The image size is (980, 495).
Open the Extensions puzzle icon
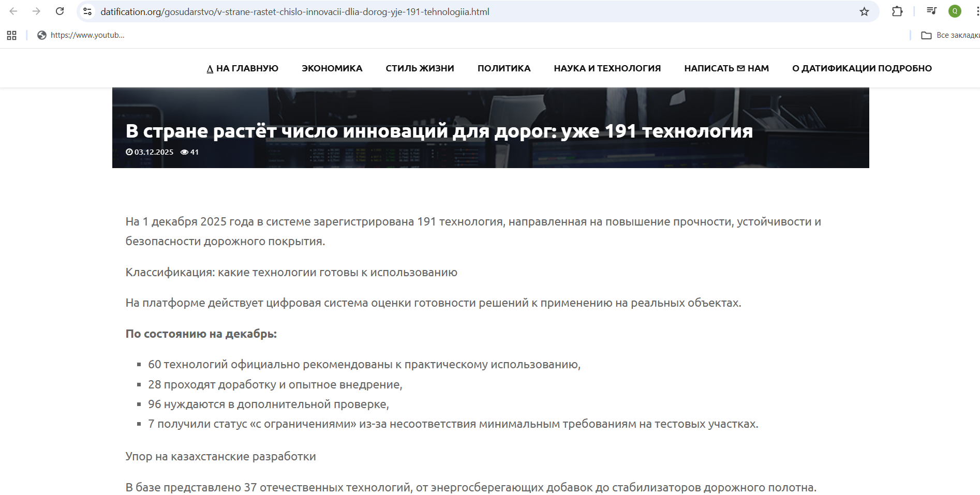(x=897, y=11)
